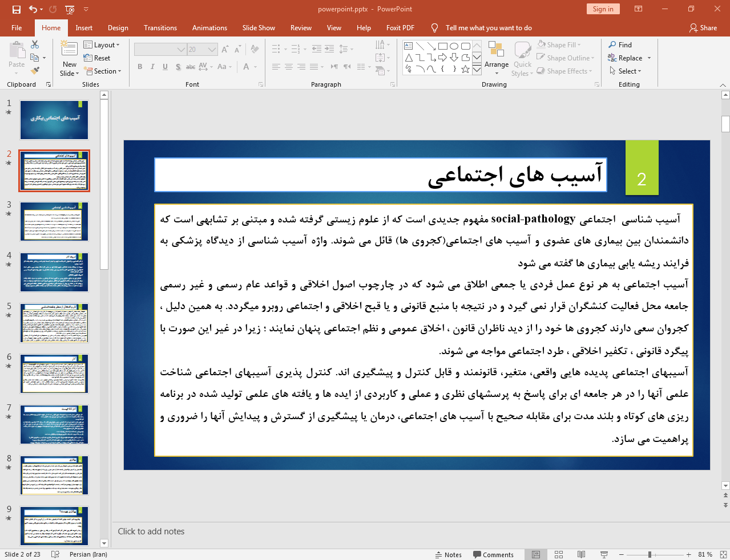This screenshot has width=730, height=560.
Task: Toggle Normal view in status bar
Action: [536, 554]
